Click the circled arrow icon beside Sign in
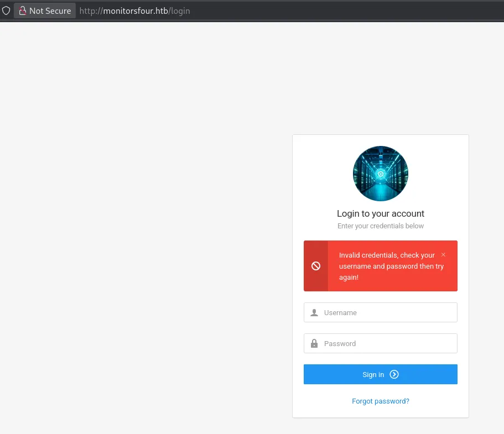 [394, 374]
